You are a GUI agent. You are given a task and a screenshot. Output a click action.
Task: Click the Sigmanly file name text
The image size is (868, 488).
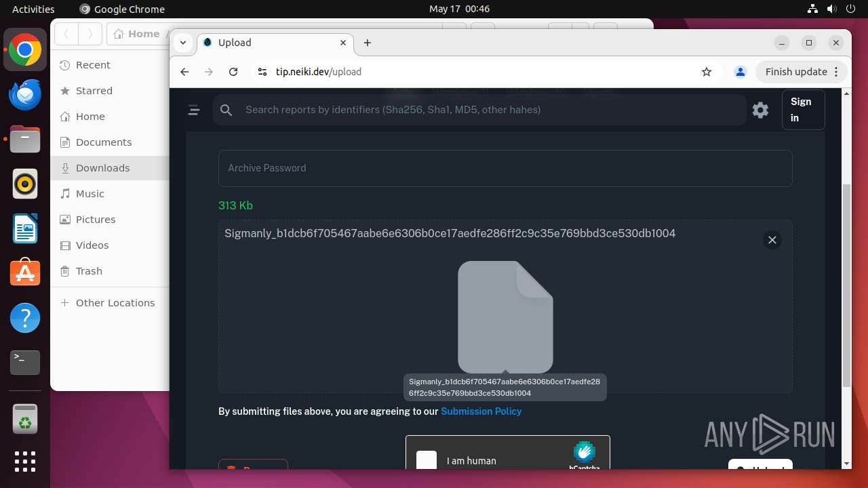click(x=450, y=233)
